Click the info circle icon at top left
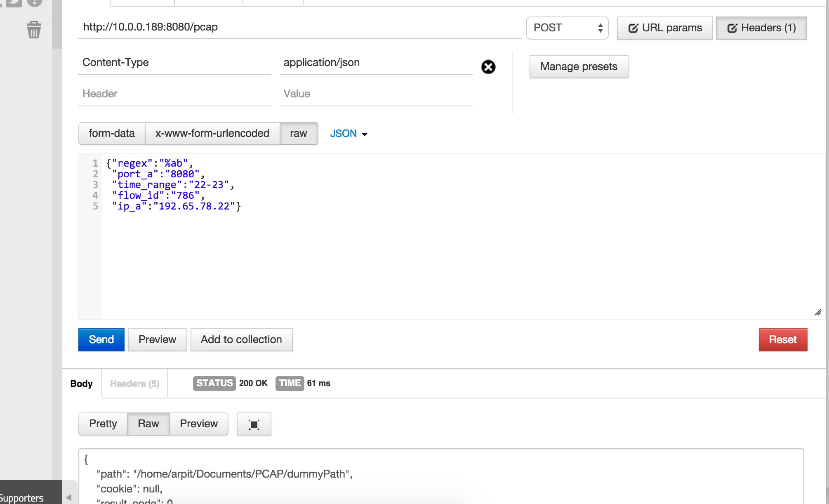This screenshot has width=829, height=504. [35, 2]
